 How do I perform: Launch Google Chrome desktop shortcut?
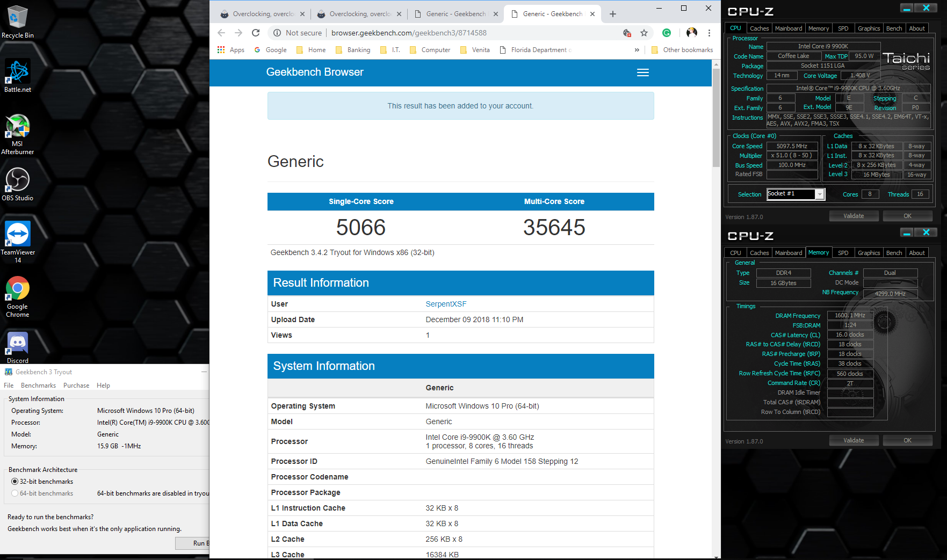click(17, 297)
